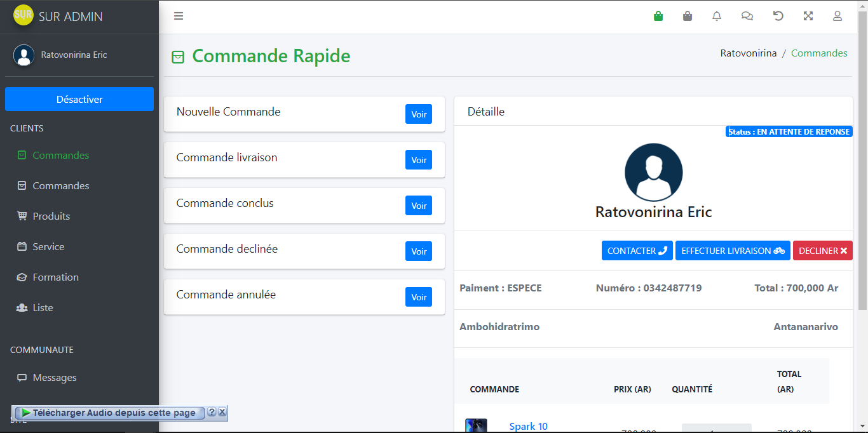868x433 pixels.
Task: View Nouvelle Commande with Voir button
Action: click(419, 114)
